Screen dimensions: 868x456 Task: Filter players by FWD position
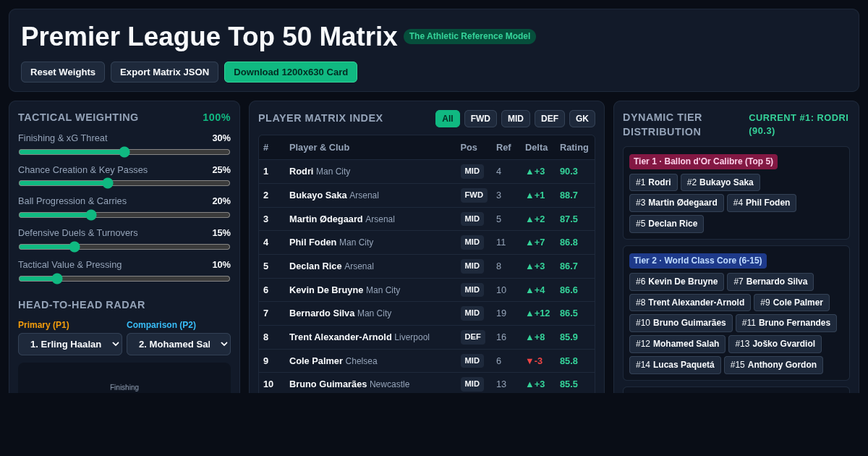click(x=480, y=119)
